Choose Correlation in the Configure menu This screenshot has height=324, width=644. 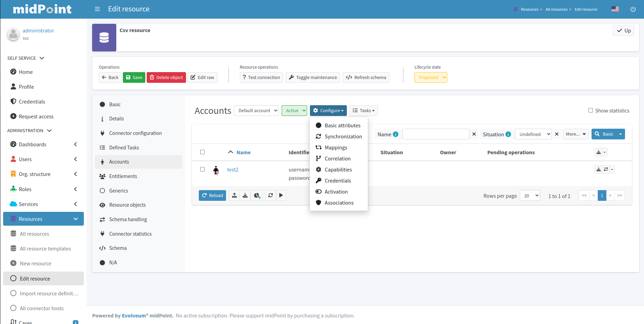coord(337,159)
